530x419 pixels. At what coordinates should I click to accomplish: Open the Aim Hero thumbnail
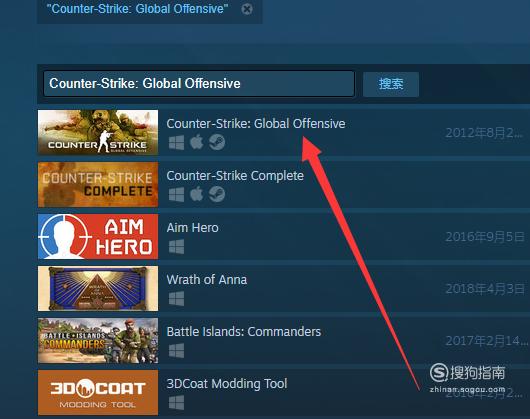coord(98,236)
